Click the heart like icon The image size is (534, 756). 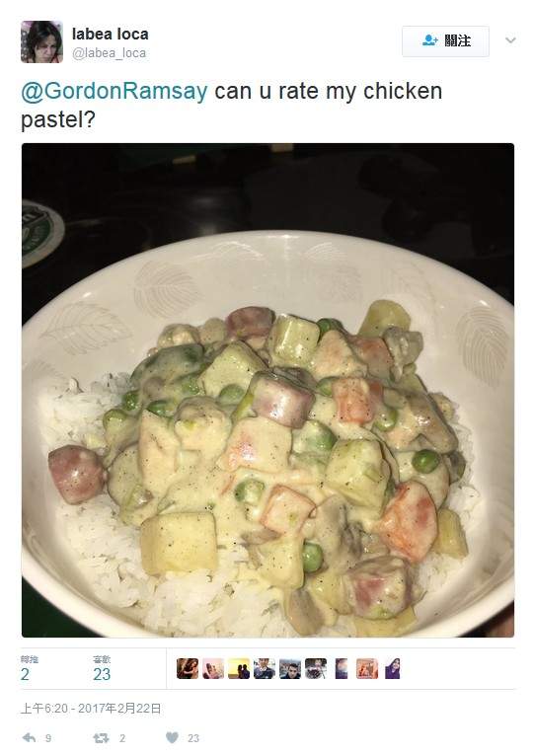[172, 737]
